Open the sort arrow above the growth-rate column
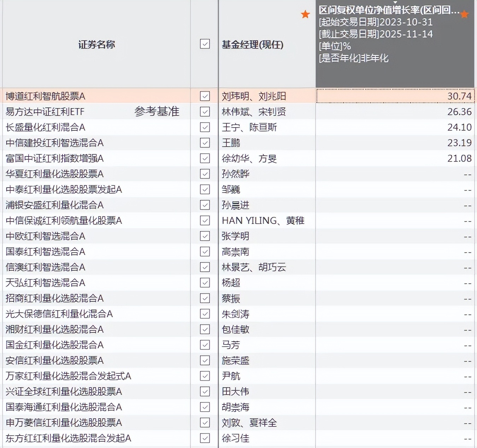Image resolution: width=477 pixels, height=448 pixels. pyautogui.click(x=395, y=2)
